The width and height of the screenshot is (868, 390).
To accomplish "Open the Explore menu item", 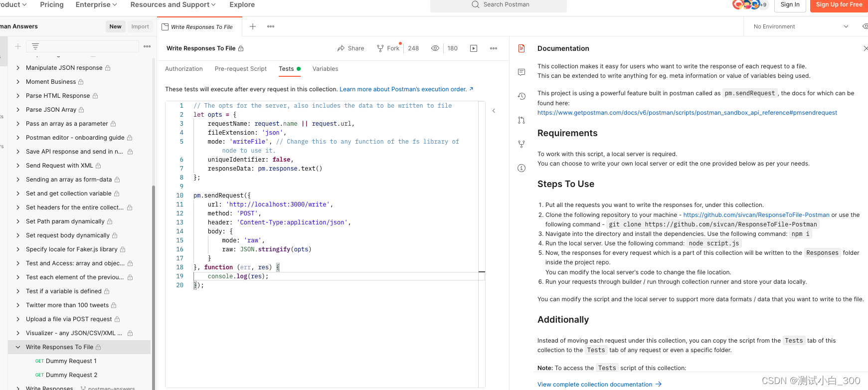I will (x=242, y=4).
